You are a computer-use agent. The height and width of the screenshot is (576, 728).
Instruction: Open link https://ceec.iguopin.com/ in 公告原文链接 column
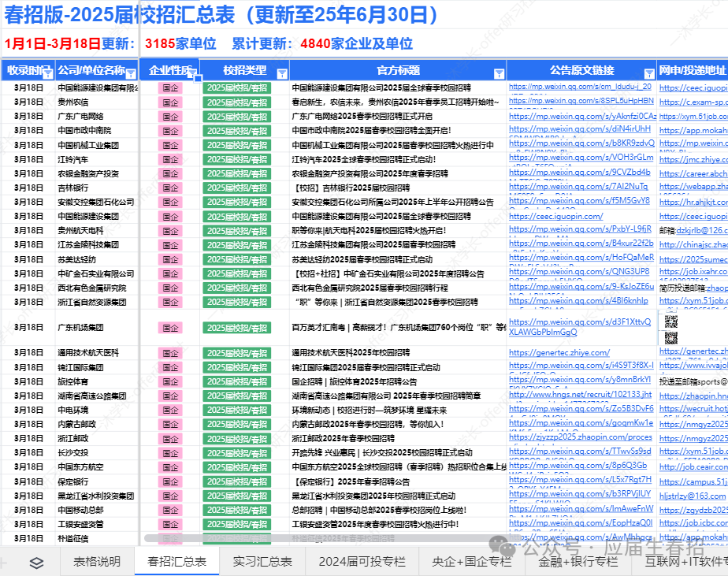click(555, 217)
